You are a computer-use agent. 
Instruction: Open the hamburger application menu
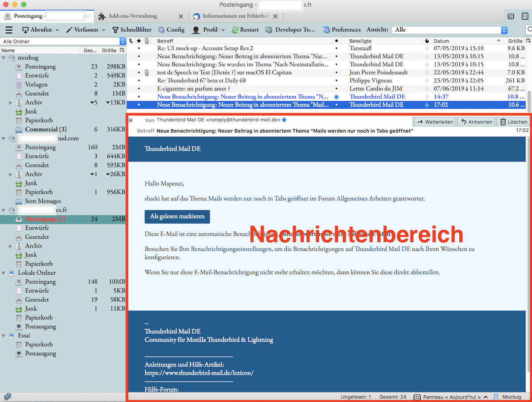9,30
